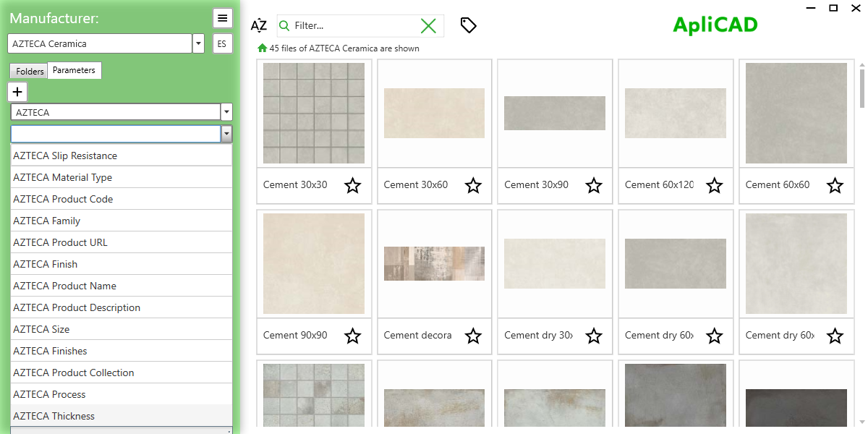Open the Manufacturer dropdown
Viewport: 868px width, 434px height.
197,43
